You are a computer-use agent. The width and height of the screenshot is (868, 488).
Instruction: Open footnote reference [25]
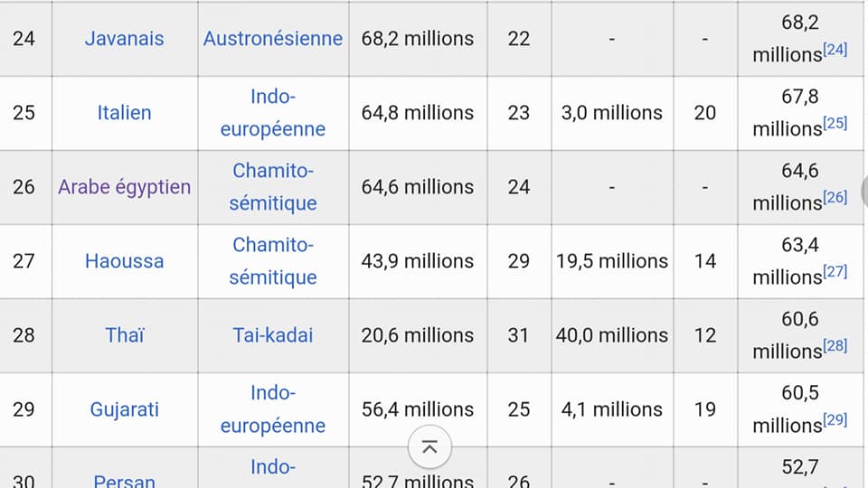tap(835, 125)
